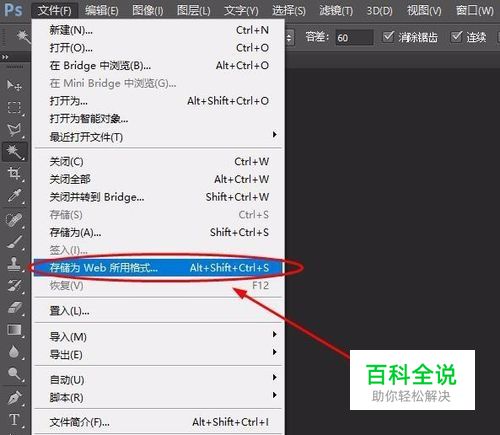Select the Polygonal Lasso tool

tap(14, 130)
